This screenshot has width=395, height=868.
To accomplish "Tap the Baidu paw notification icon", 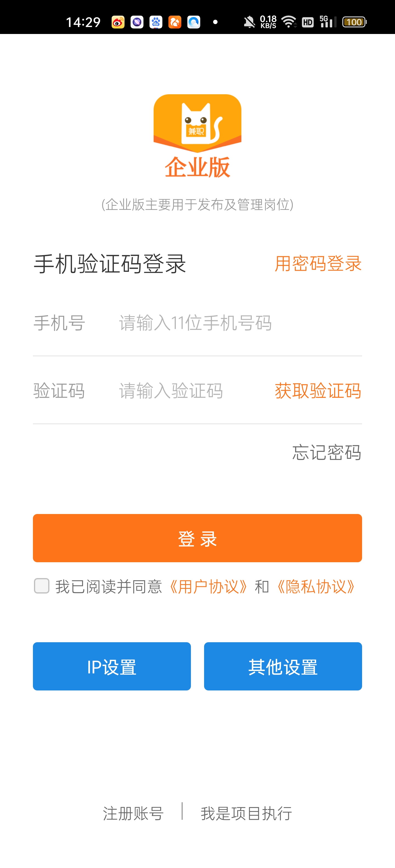I will click(x=156, y=22).
